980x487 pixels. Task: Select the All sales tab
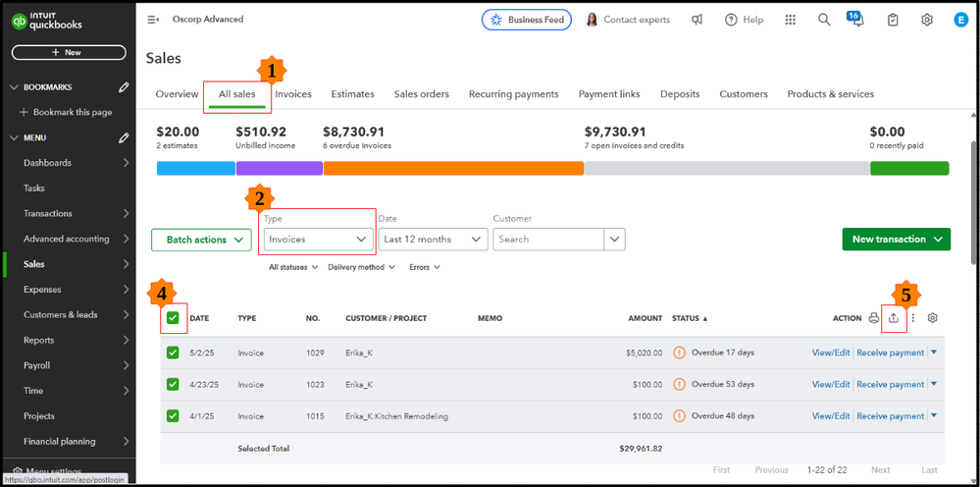tap(236, 94)
